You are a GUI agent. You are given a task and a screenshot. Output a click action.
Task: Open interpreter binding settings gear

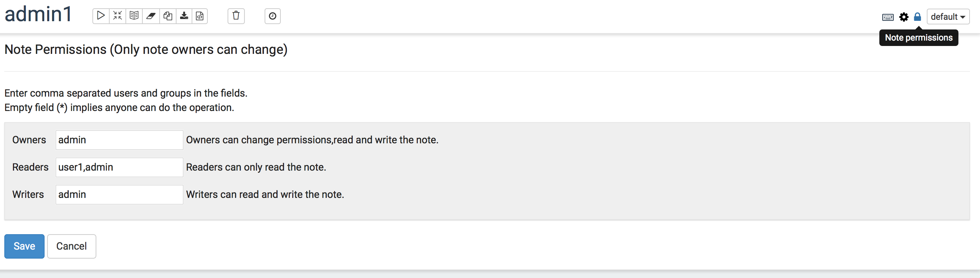903,17
